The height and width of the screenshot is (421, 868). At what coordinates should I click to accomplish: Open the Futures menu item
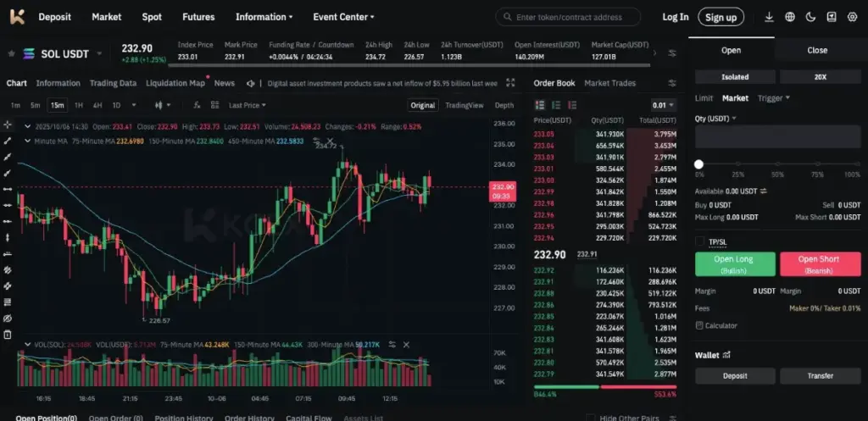[198, 17]
